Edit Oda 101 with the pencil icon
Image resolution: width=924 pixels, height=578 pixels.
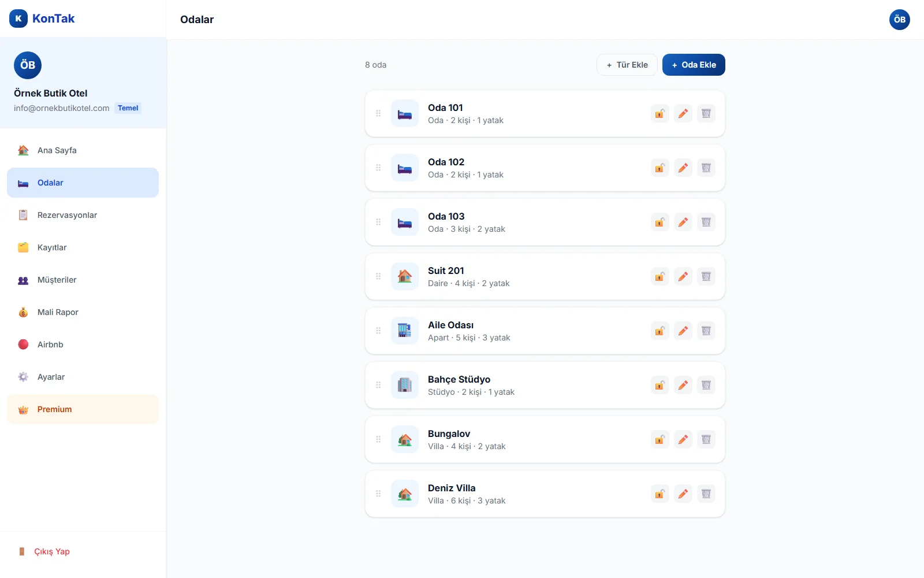[683, 113]
